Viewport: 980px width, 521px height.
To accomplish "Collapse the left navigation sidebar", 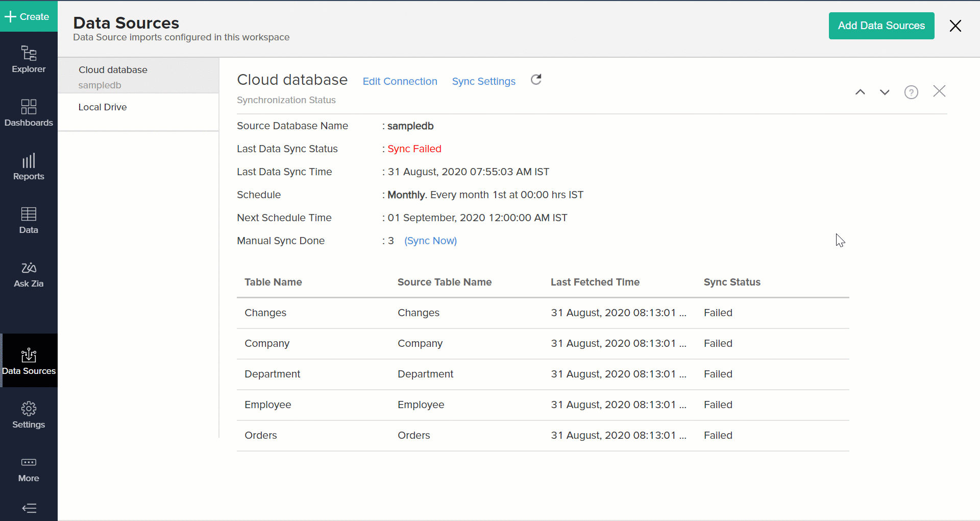I will click(29, 508).
